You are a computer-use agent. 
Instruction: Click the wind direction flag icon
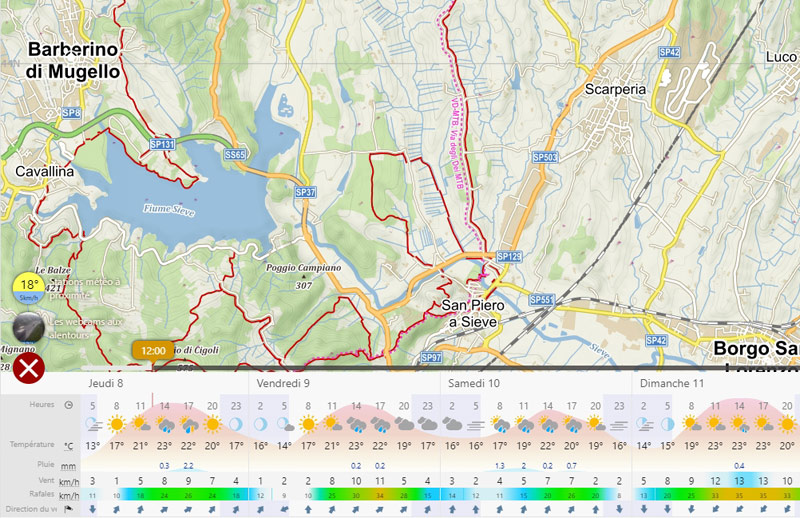click(68, 509)
